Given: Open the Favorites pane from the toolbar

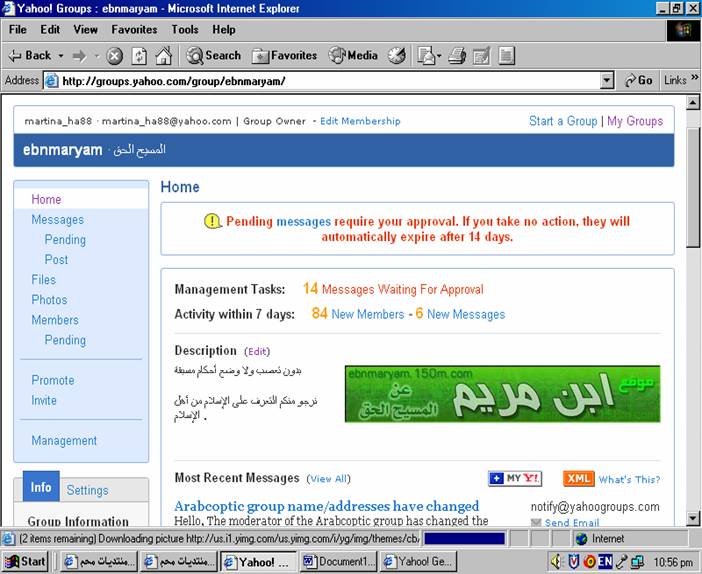Looking at the screenshot, I should [x=284, y=56].
